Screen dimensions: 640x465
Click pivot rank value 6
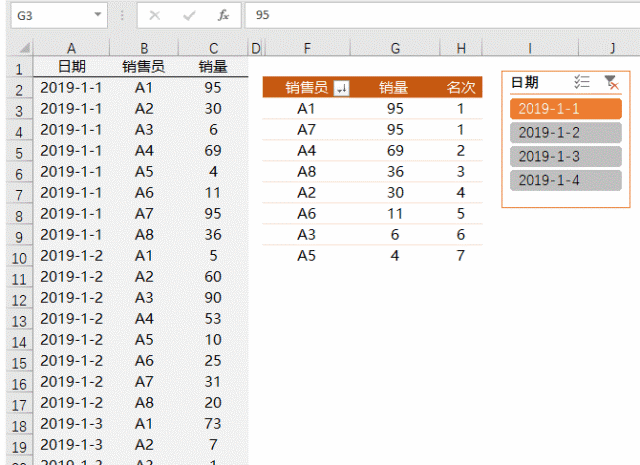[460, 235]
